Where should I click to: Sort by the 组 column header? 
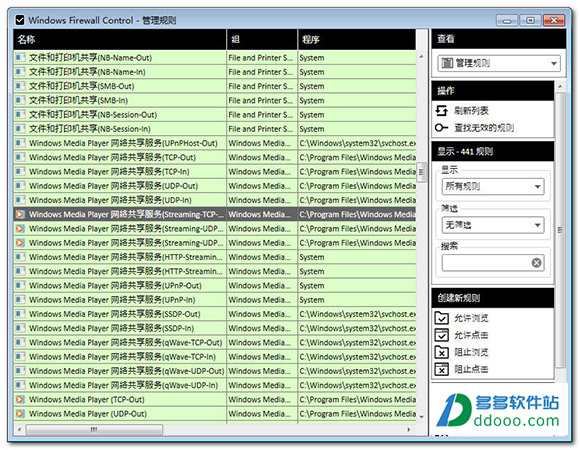pos(262,39)
